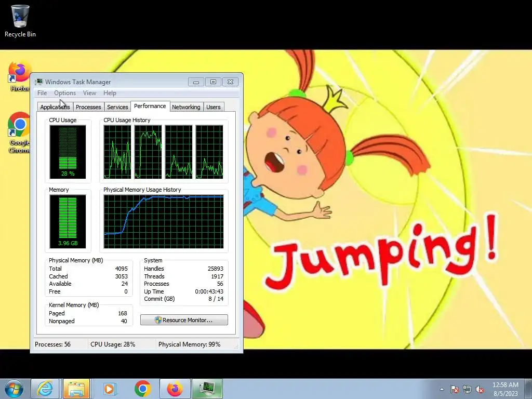Click the Total physical memory value 4095

[x=122, y=269]
